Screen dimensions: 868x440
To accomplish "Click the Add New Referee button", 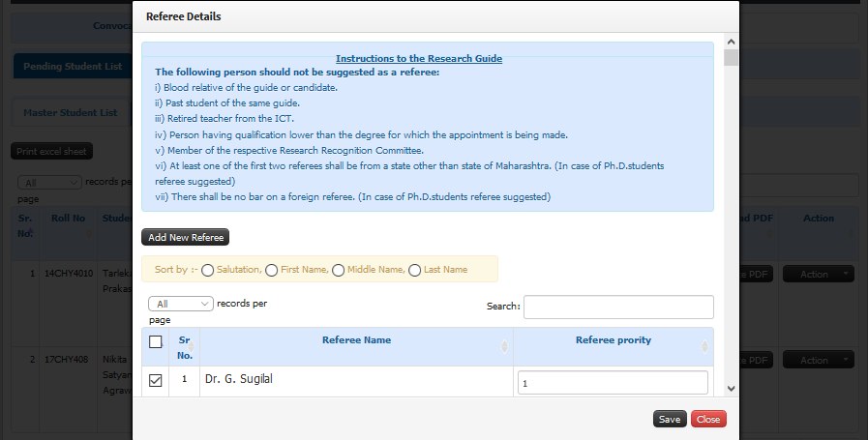I will (x=186, y=238).
